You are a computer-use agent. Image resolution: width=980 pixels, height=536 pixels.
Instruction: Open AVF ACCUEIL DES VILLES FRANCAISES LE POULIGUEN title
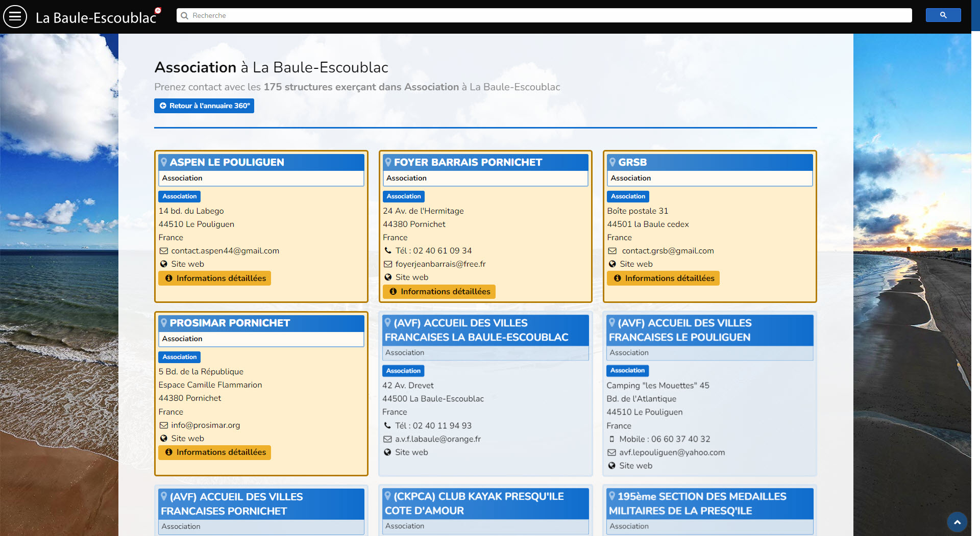point(679,330)
